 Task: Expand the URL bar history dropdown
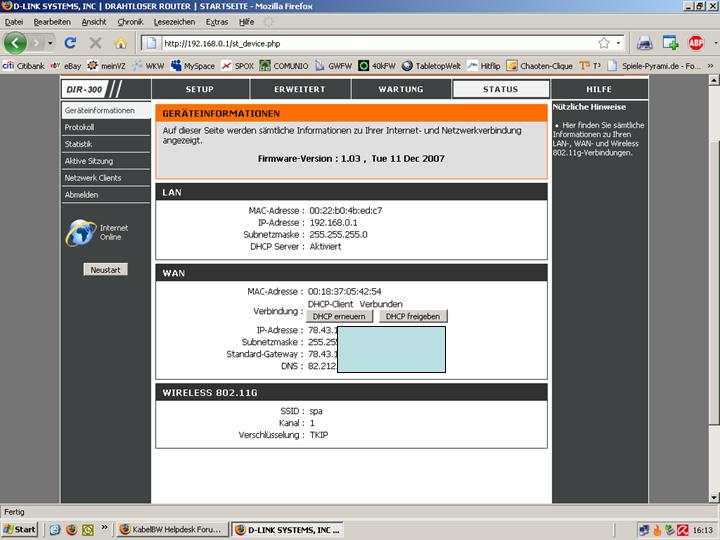pyautogui.click(x=619, y=43)
